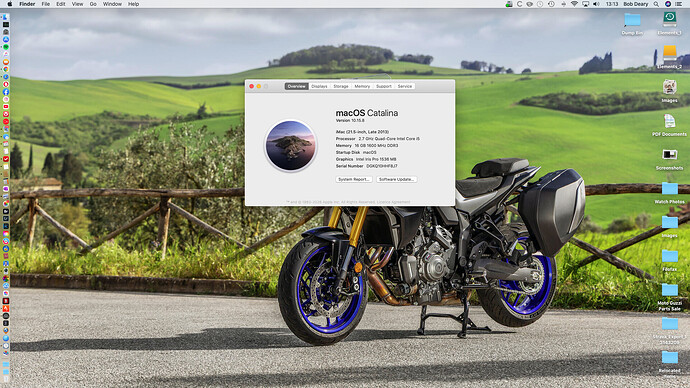Click the 'Version 10.15.6' text

click(x=350, y=120)
